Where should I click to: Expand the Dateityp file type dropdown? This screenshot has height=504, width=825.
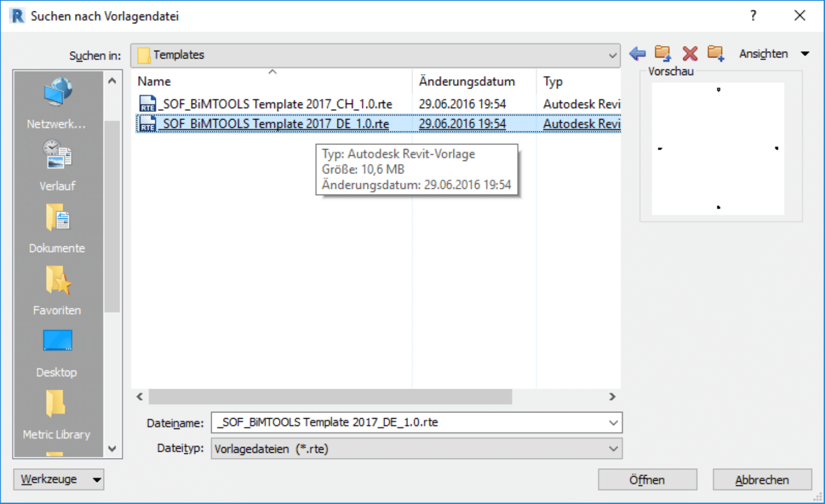613,449
